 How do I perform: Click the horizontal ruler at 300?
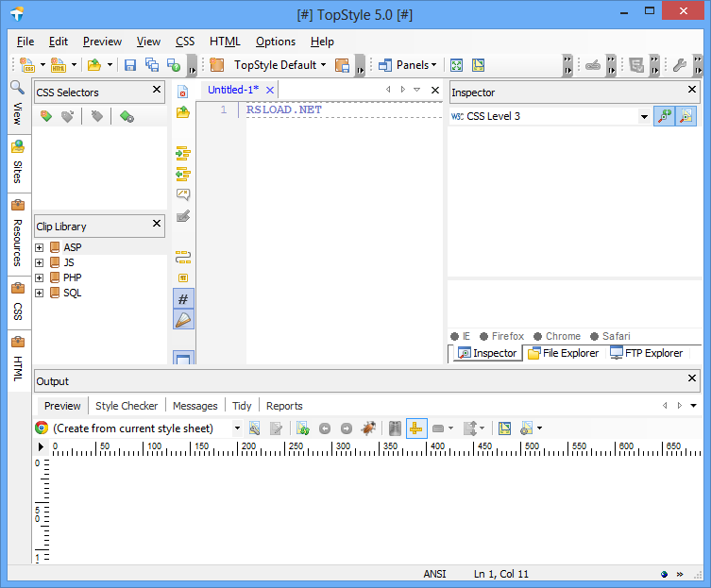344,446
